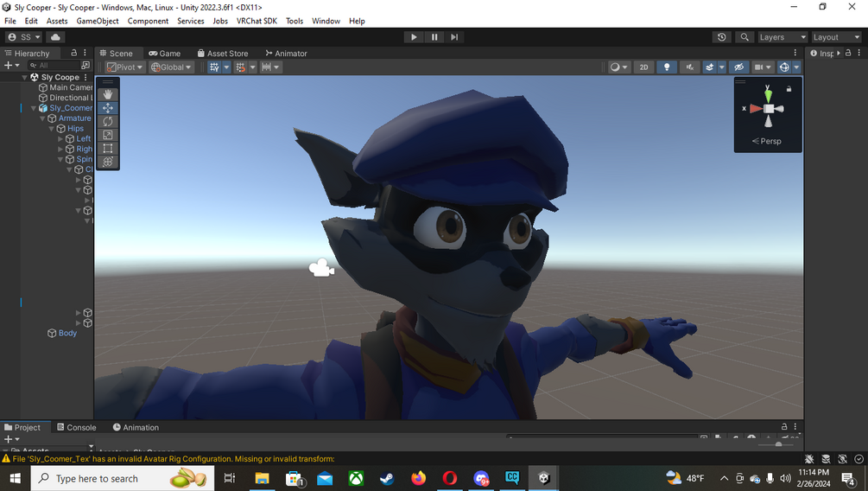Expand the Right bone entry
The width and height of the screenshot is (868, 491).
pos(60,149)
